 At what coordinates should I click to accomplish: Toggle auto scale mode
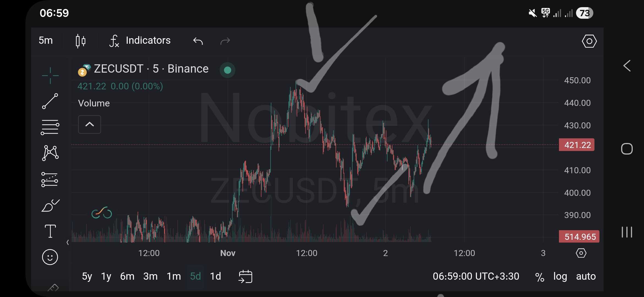click(586, 276)
